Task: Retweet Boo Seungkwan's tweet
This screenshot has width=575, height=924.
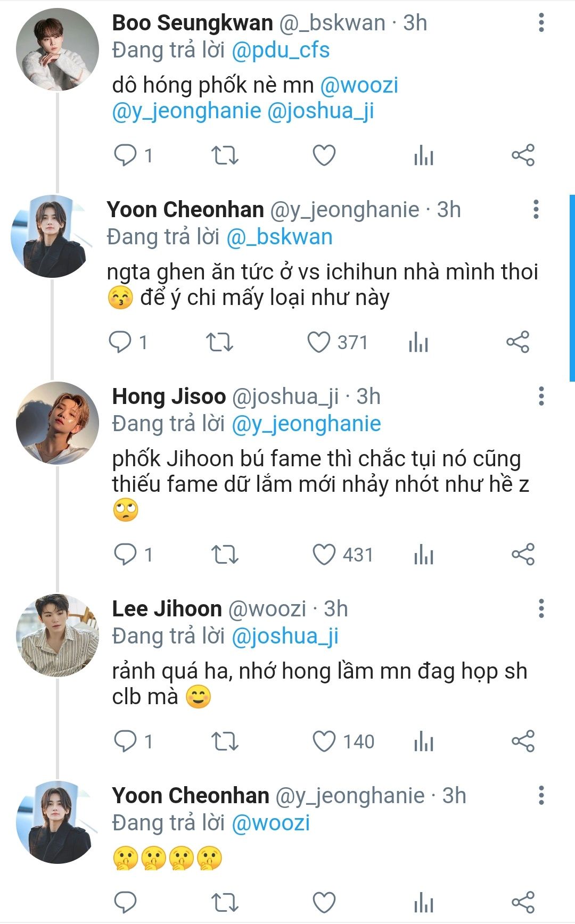Action: [225, 155]
